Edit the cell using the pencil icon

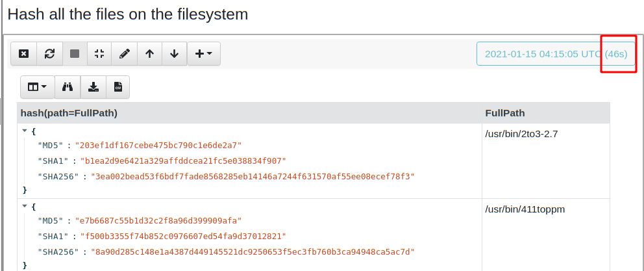[x=125, y=54]
